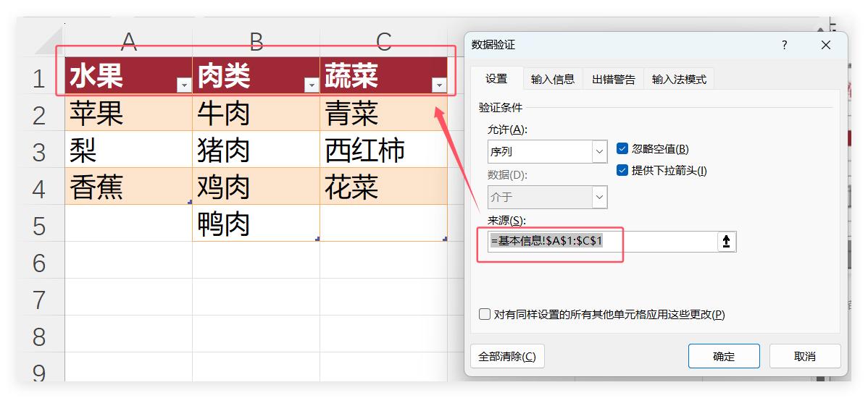Viewport: 868px width, 398px height.
Task: Select the cell containing 梨
Action: pos(128,150)
